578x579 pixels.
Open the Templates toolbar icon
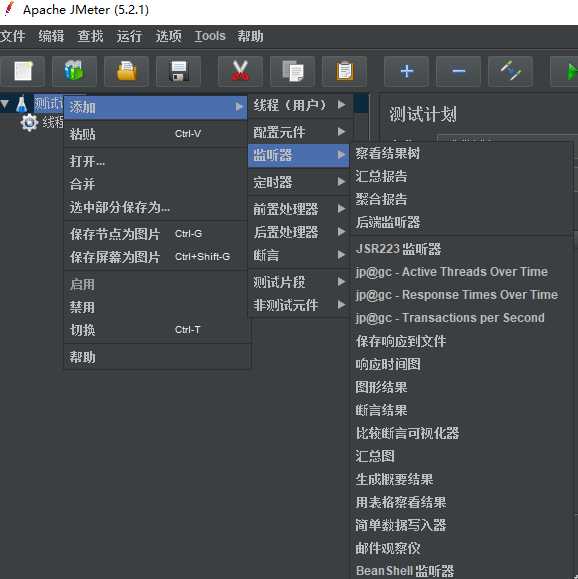pos(74,71)
